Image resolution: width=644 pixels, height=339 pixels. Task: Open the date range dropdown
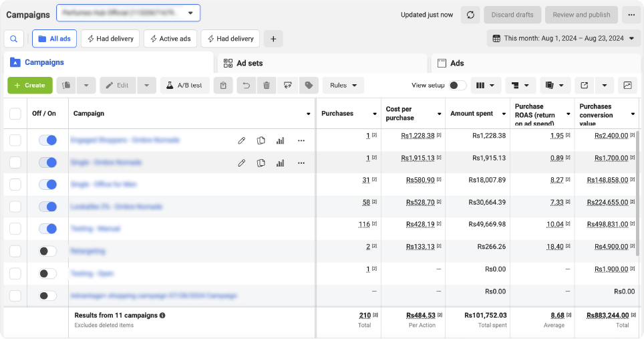pyautogui.click(x=564, y=39)
